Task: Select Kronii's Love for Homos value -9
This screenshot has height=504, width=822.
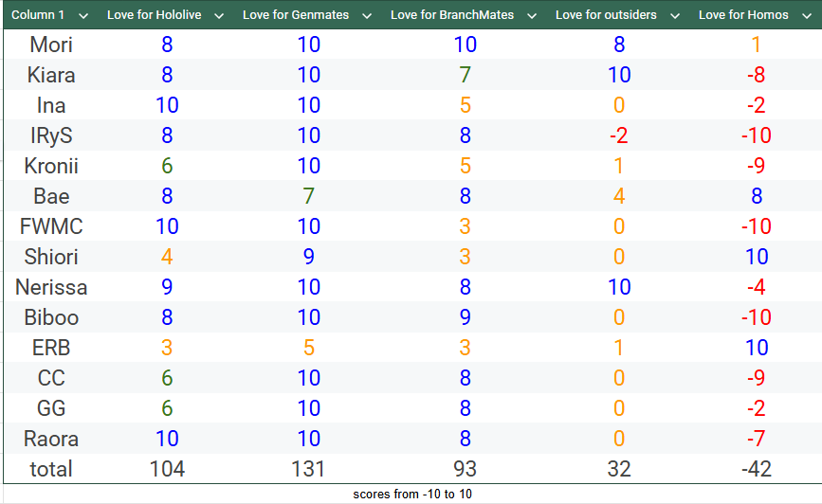Action: (756, 166)
